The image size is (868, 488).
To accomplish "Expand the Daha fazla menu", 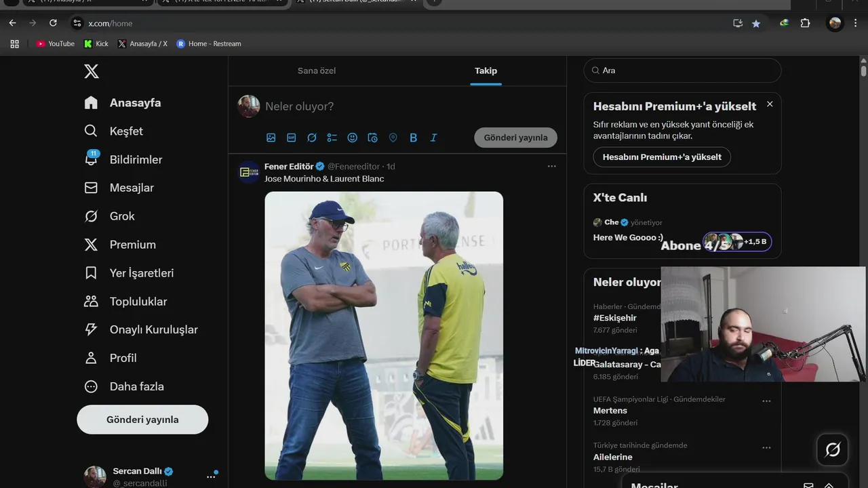I will pyautogui.click(x=123, y=386).
